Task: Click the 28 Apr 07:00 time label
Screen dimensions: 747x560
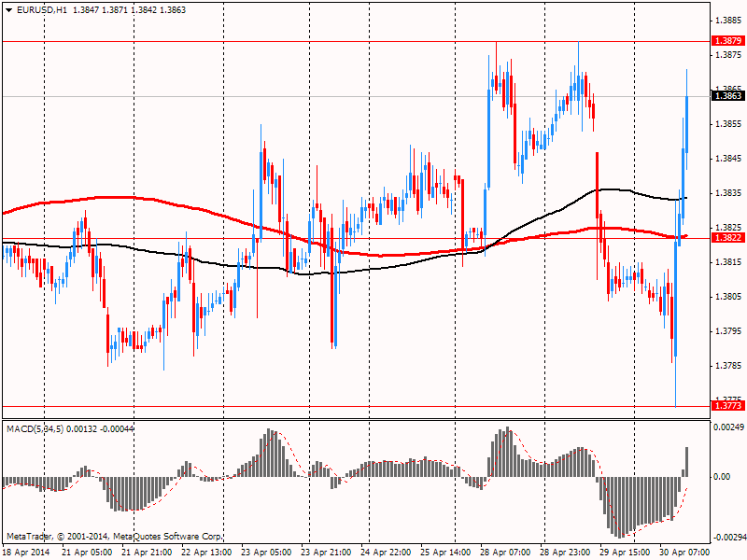Action: pyautogui.click(x=506, y=553)
